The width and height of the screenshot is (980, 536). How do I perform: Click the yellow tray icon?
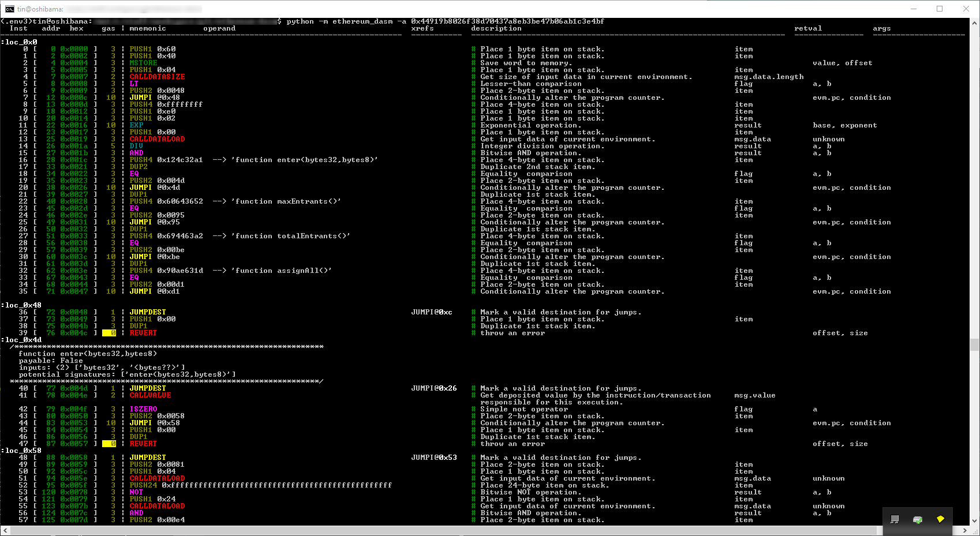[940, 519]
